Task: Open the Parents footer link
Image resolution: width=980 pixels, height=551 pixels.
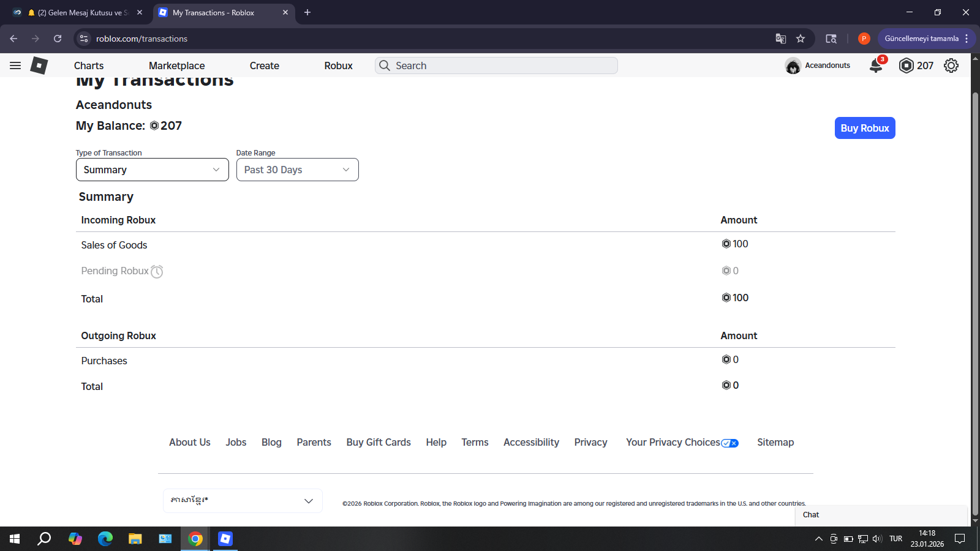Action: click(x=314, y=442)
